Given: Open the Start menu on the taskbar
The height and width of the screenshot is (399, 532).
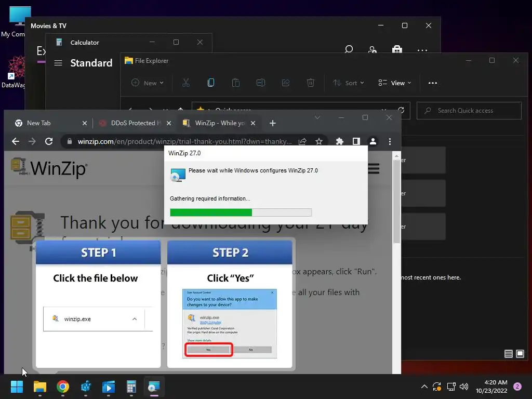Looking at the screenshot, I should [x=17, y=387].
